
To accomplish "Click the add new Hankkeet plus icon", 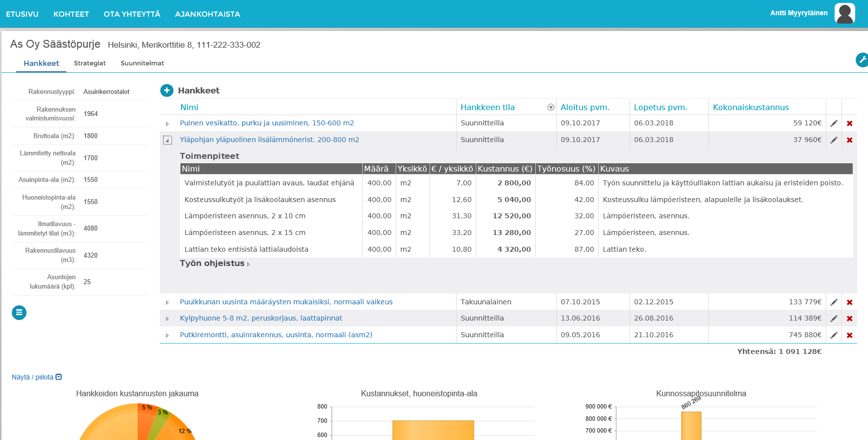I will click(x=167, y=90).
